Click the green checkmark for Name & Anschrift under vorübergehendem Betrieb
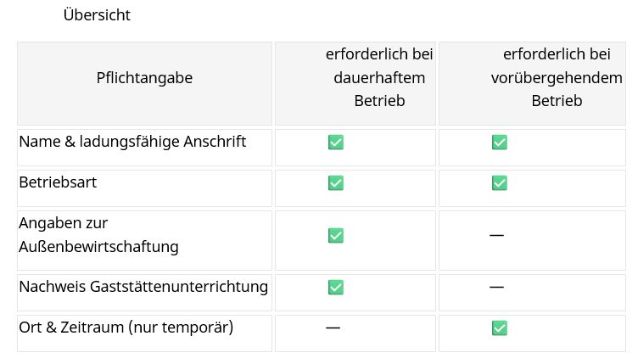This screenshot has width=638, height=364. (499, 143)
